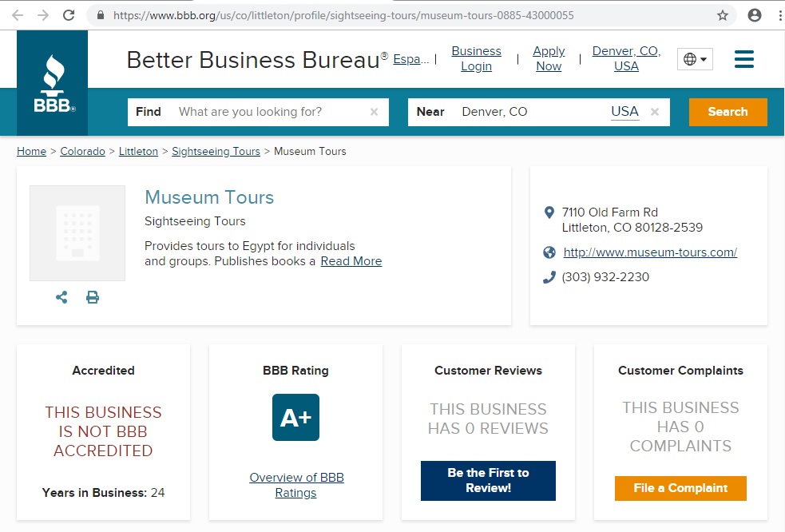This screenshot has width=785, height=532.
Task: Open Sightseeing Tours breadcrumb
Action: (216, 151)
